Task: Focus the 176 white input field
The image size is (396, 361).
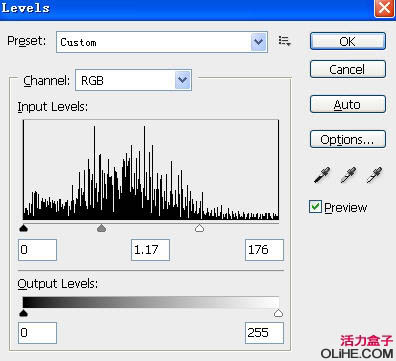Action: (x=264, y=250)
